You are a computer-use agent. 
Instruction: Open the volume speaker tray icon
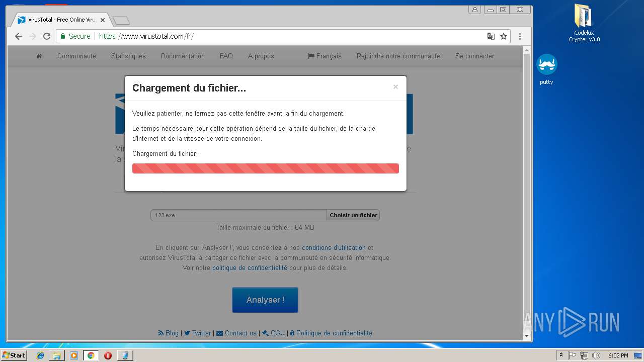597,355
